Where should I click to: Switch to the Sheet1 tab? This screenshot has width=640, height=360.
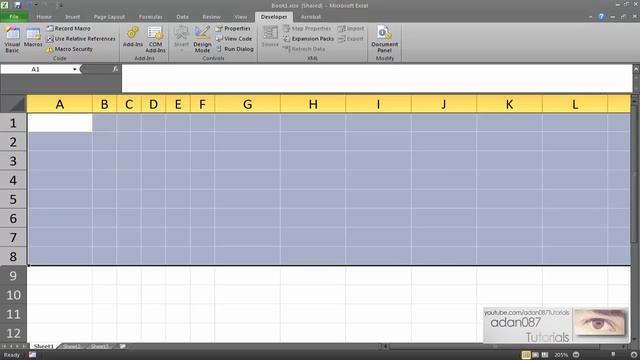click(43, 346)
